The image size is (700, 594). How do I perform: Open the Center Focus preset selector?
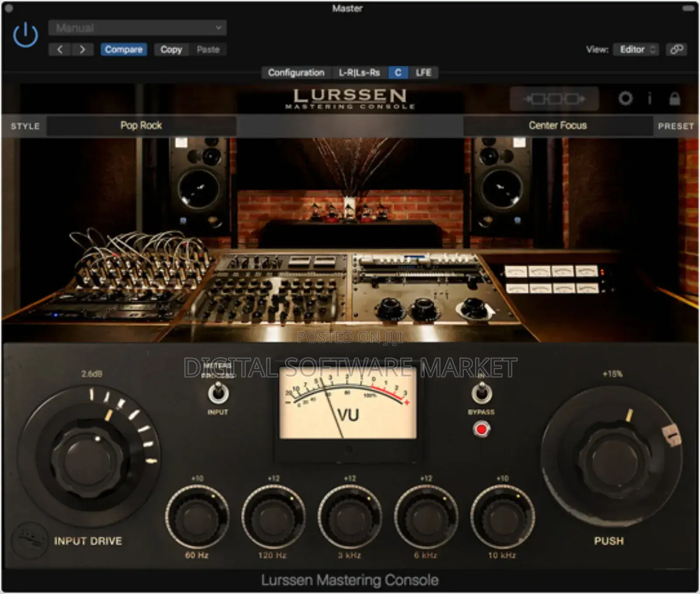click(558, 126)
